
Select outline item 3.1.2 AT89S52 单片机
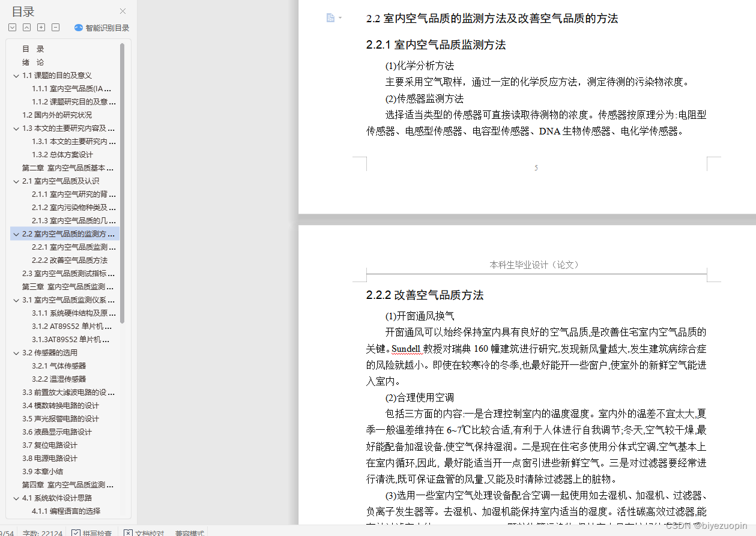[x=72, y=327]
